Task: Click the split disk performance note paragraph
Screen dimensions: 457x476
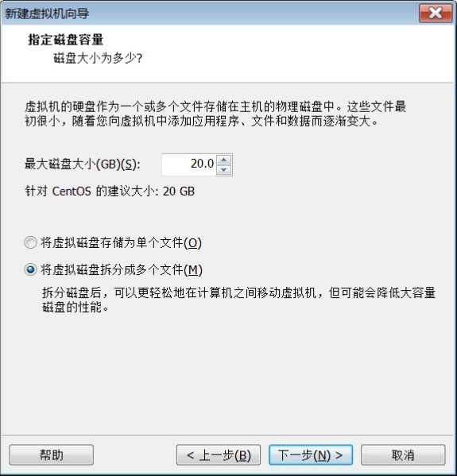Action: 238,300
